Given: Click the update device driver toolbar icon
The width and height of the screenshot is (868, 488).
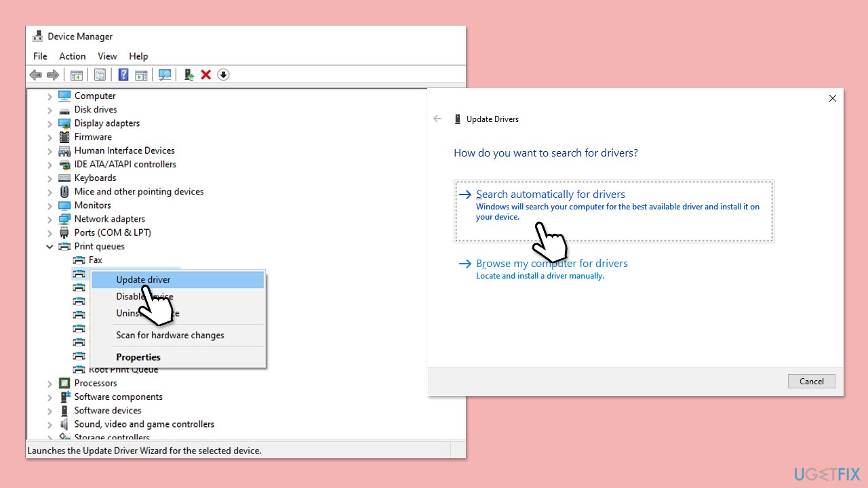Looking at the screenshot, I should pyautogui.click(x=189, y=75).
